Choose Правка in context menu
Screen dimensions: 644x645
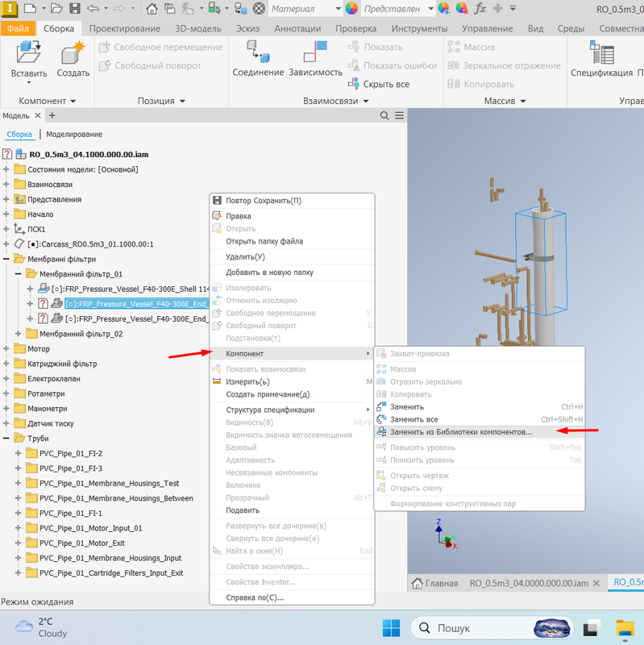click(x=292, y=216)
